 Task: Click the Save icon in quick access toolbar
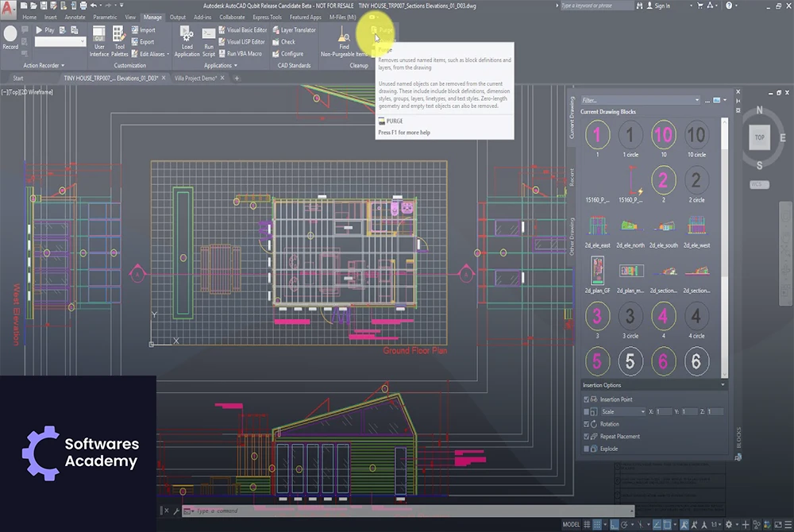tap(44, 6)
